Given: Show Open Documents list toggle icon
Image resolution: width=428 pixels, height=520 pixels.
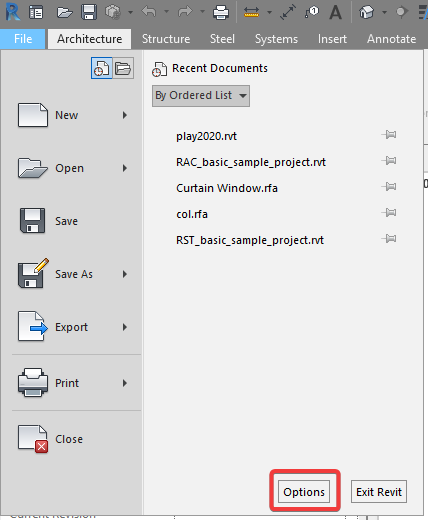Looking at the screenshot, I should point(123,68).
